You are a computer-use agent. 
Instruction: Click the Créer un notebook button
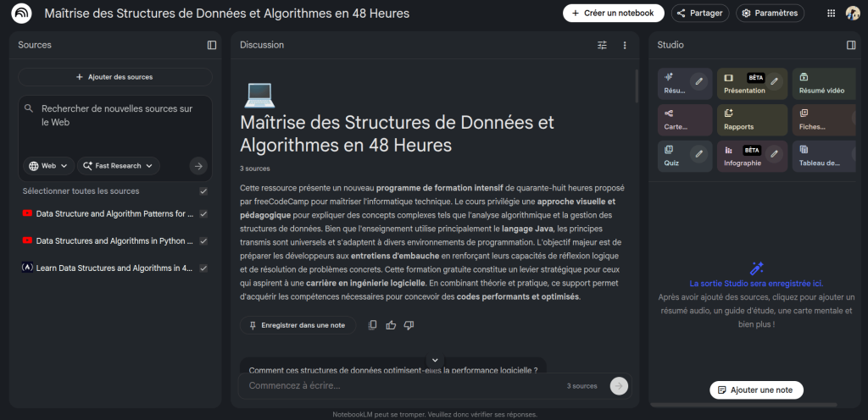point(614,14)
